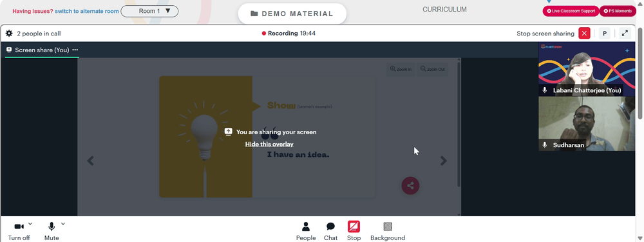Select the Screen share (You) tab
The height and width of the screenshot is (242, 644).
tap(42, 50)
